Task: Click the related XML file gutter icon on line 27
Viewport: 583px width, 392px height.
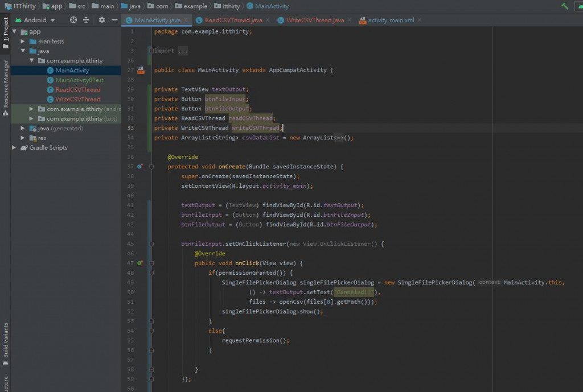Action: click(x=141, y=71)
